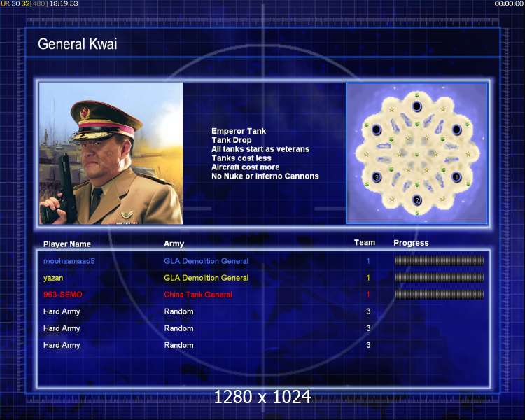Click moohaamaad8's loading progress bar
The height and width of the screenshot is (420, 525).
tap(440, 260)
